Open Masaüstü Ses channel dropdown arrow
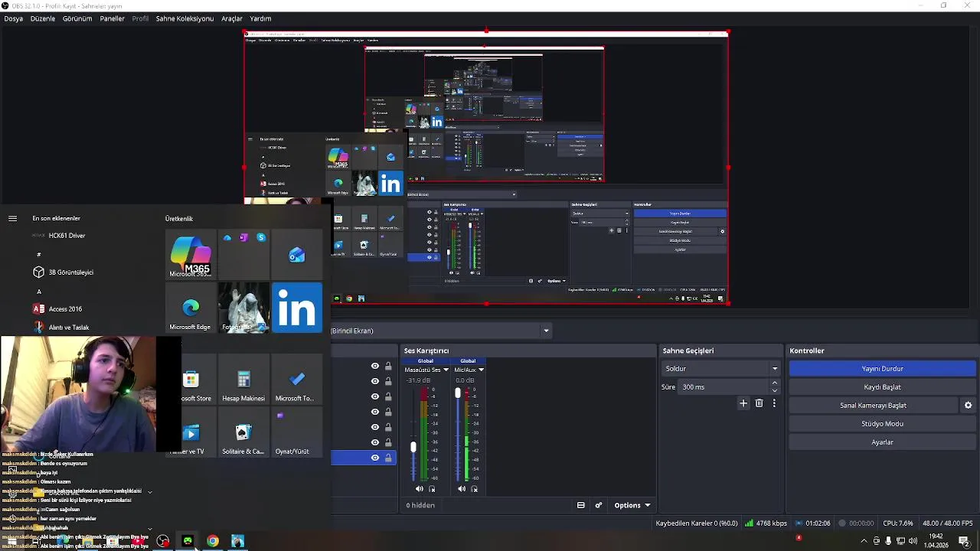The width and height of the screenshot is (980, 551). click(x=446, y=370)
